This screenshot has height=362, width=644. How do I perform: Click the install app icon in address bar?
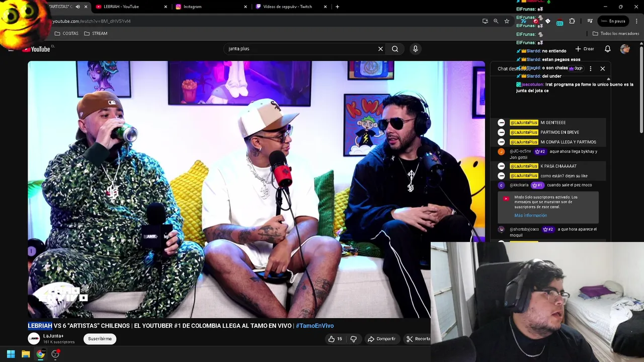pos(485,21)
